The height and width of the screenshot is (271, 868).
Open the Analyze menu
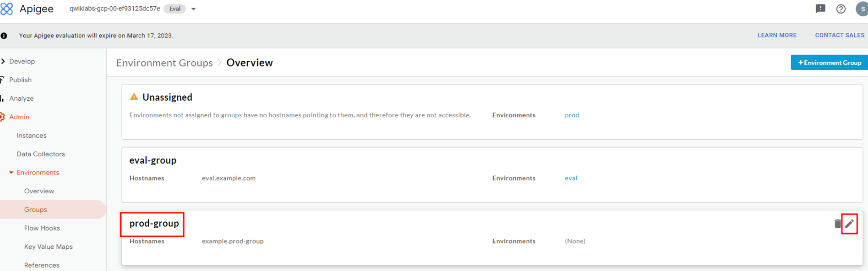click(21, 98)
